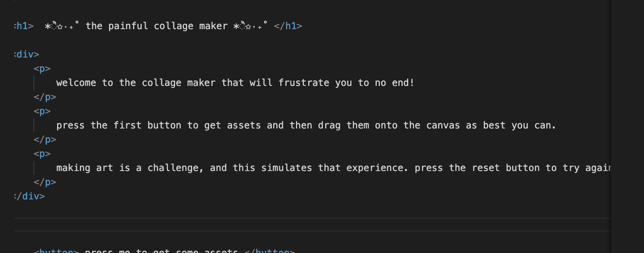
Task: Click the opening div tag
Action: (x=26, y=54)
